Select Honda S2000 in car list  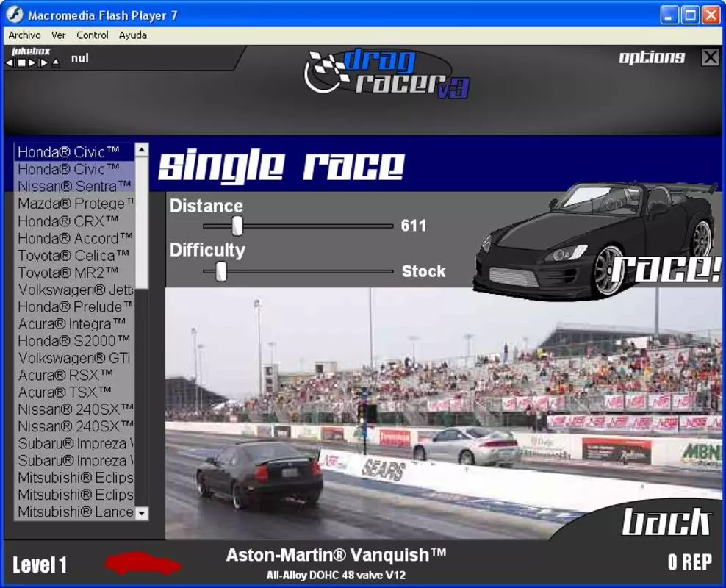[x=74, y=341]
